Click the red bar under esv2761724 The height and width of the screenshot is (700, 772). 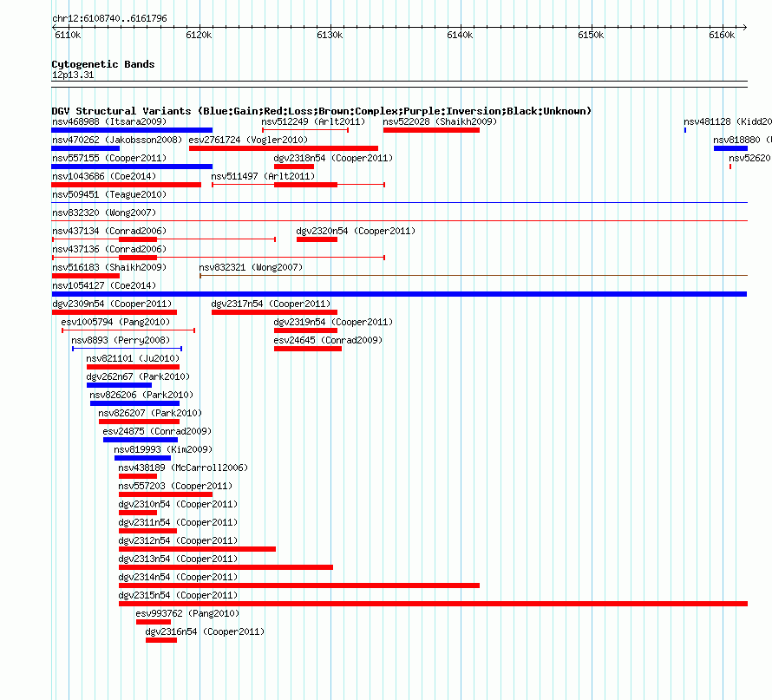point(284,148)
